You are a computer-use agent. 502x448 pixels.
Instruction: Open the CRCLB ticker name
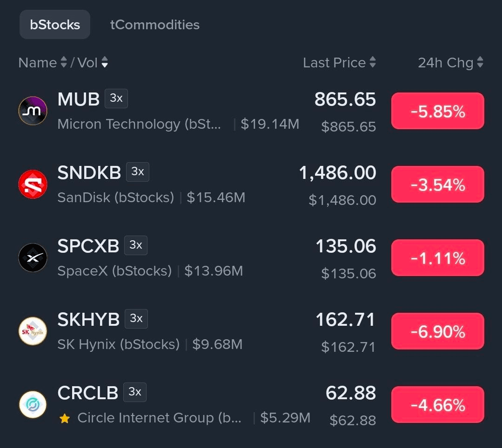[88, 393]
